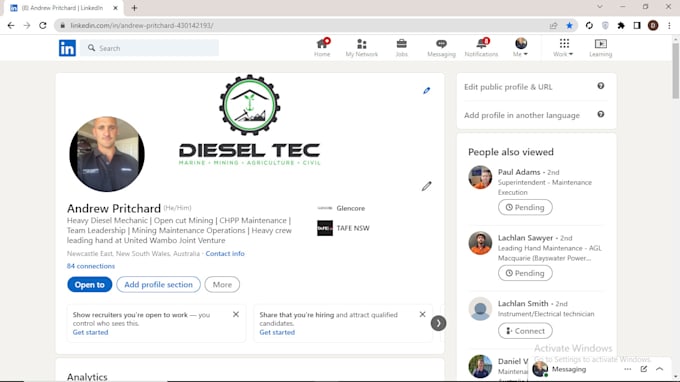Click in the LinkedIn search field

click(150, 48)
